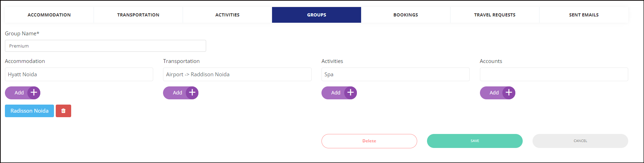Image resolution: width=644 pixels, height=163 pixels.
Task: Open the Activities Spa selector
Action: pos(395,74)
